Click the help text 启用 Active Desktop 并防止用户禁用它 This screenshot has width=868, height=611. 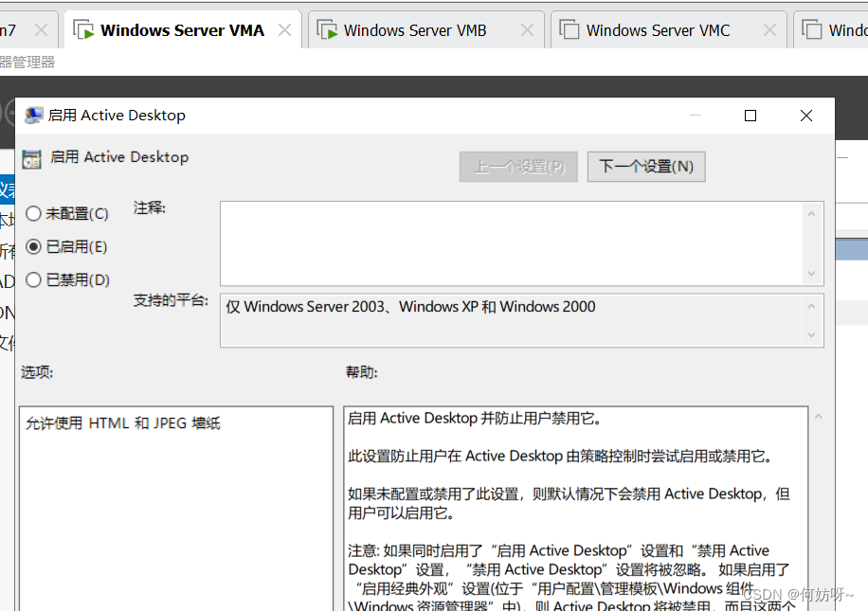click(474, 419)
